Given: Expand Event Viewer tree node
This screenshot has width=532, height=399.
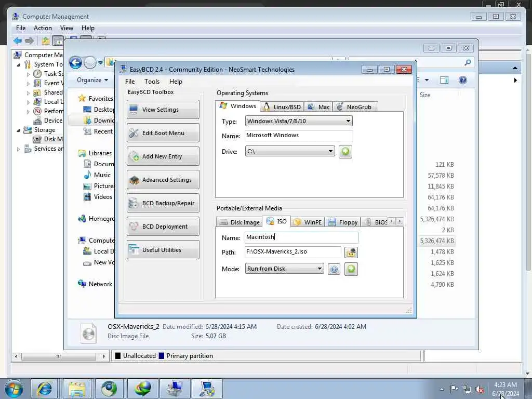Looking at the screenshot, I should coord(28,84).
